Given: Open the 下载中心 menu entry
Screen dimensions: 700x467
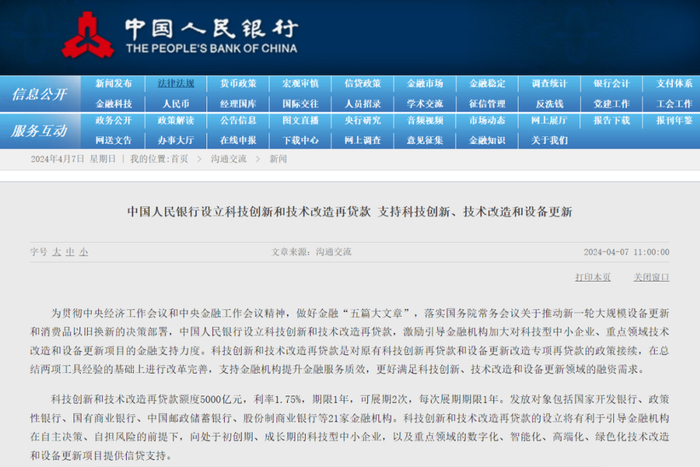Looking at the screenshot, I should tap(300, 141).
